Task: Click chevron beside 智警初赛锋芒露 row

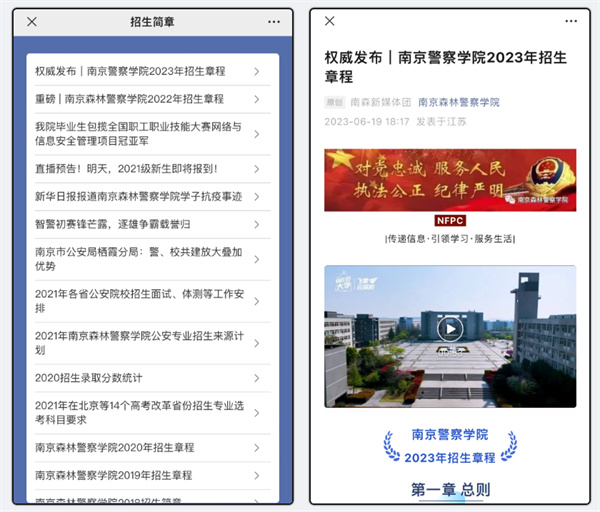Action: point(257,225)
